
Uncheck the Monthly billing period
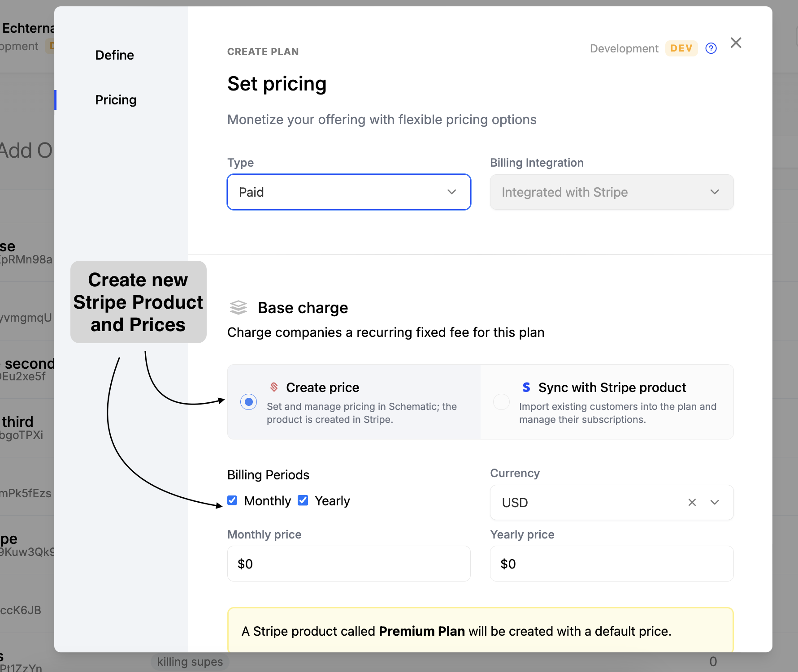(x=232, y=500)
